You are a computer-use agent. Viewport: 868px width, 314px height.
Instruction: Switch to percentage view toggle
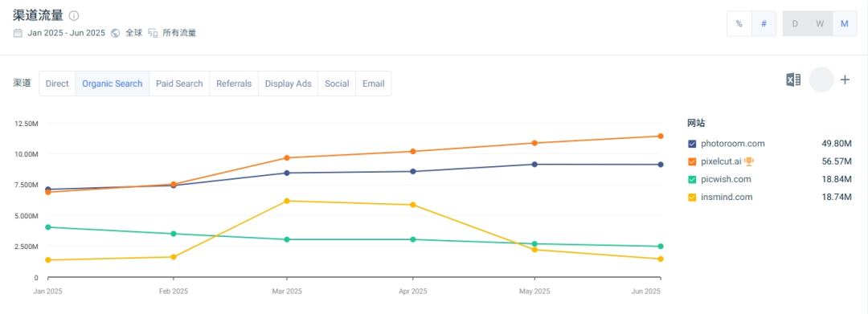[739, 24]
